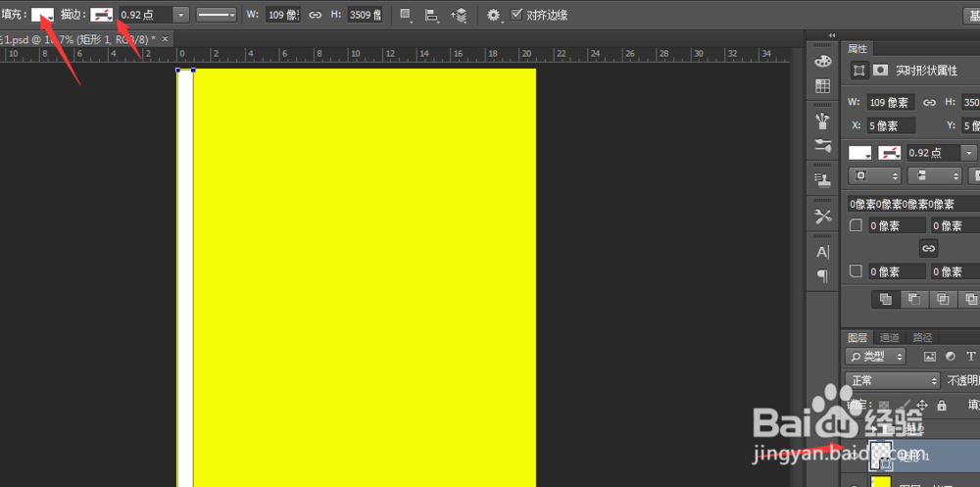Click the intersect shape areas pathfinder button
980x487 pixels.
click(x=943, y=299)
